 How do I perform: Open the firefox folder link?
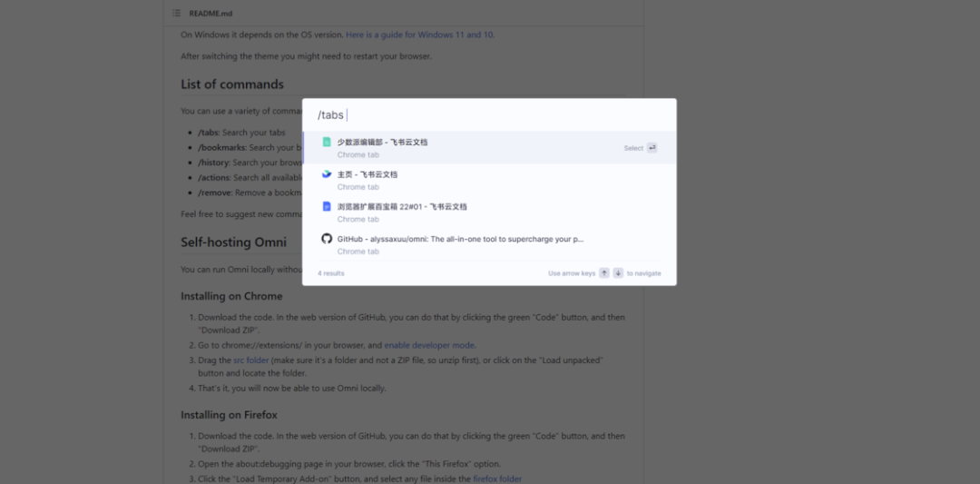[497, 479]
